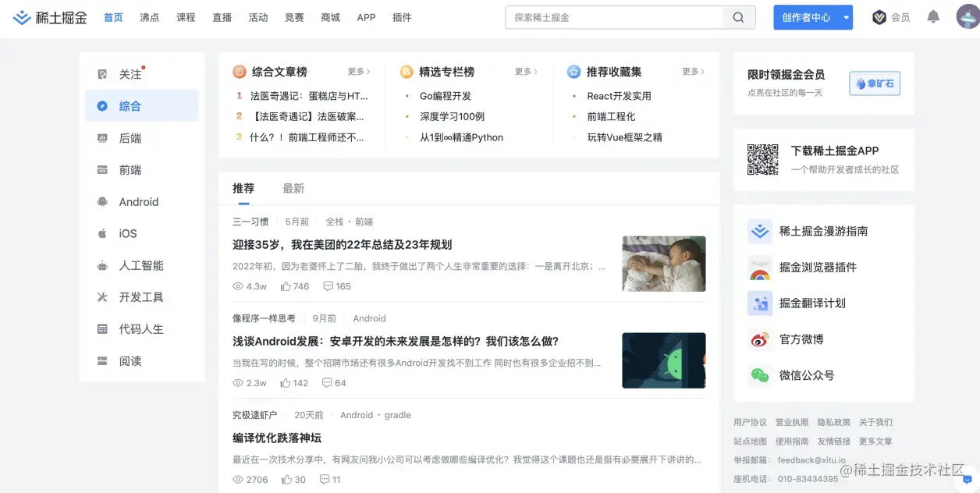Select 关注 in the left sidebar
This screenshot has height=493, width=980.
(142, 74)
